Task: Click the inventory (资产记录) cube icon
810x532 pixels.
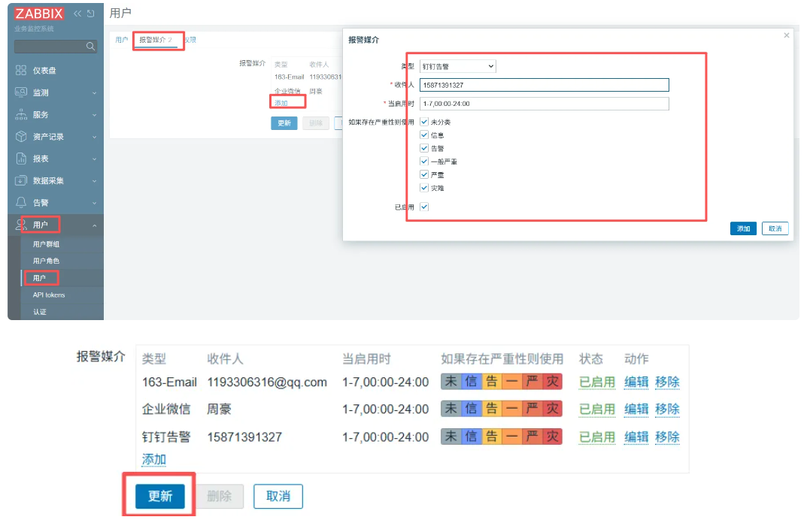Action: 21,137
